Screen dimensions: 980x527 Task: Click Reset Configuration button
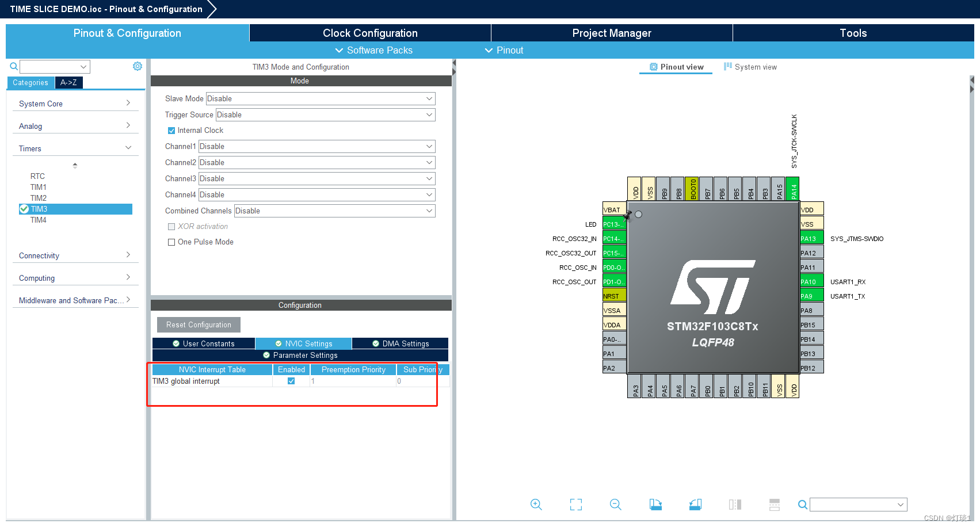199,325
